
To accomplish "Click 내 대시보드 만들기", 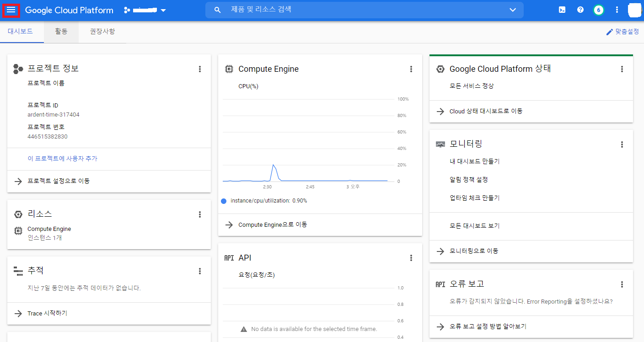I will (x=475, y=161).
